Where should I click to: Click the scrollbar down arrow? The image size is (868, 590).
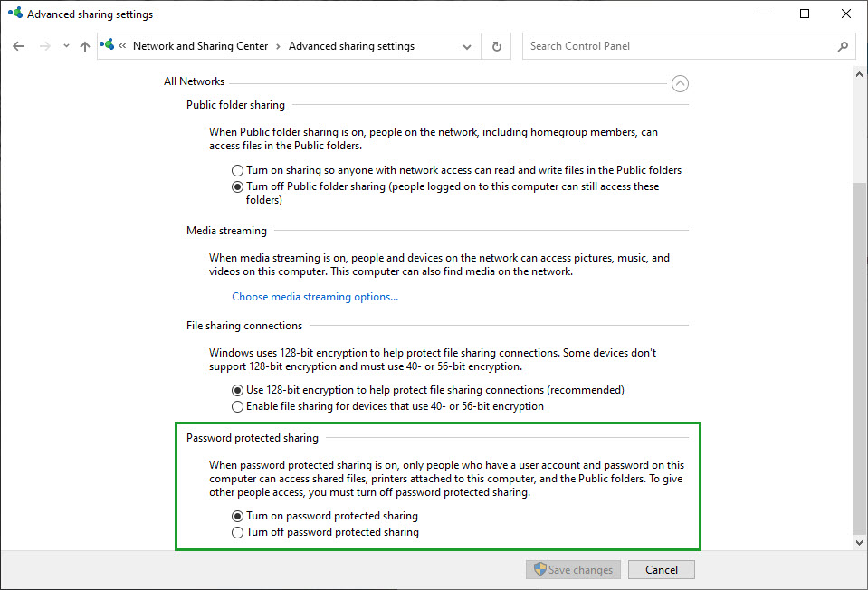pos(858,541)
